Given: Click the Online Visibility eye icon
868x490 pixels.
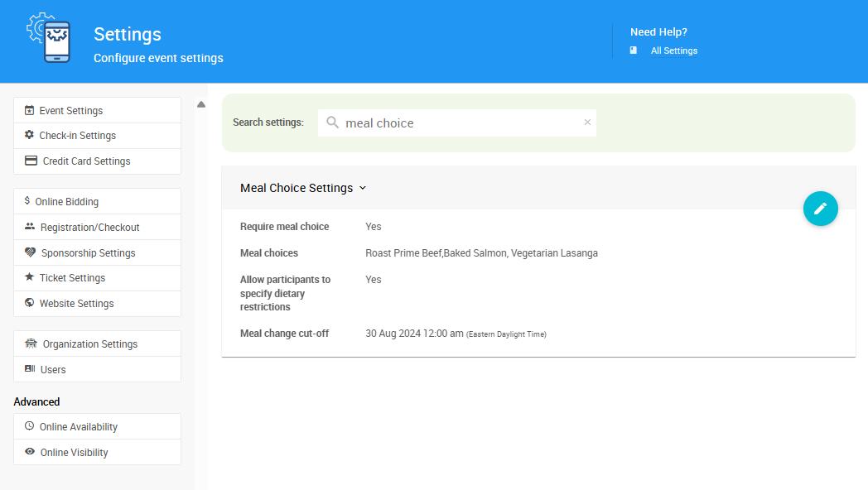Looking at the screenshot, I should click(x=30, y=452).
